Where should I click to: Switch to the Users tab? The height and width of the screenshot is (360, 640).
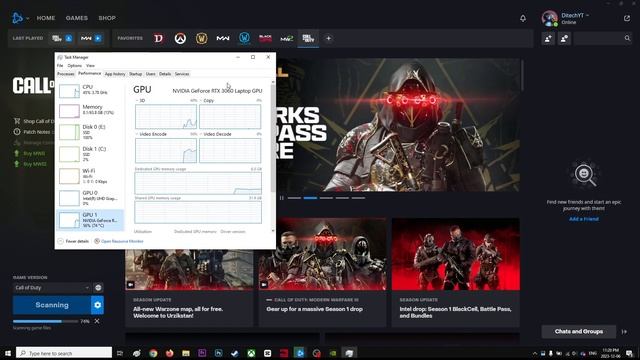pos(151,74)
